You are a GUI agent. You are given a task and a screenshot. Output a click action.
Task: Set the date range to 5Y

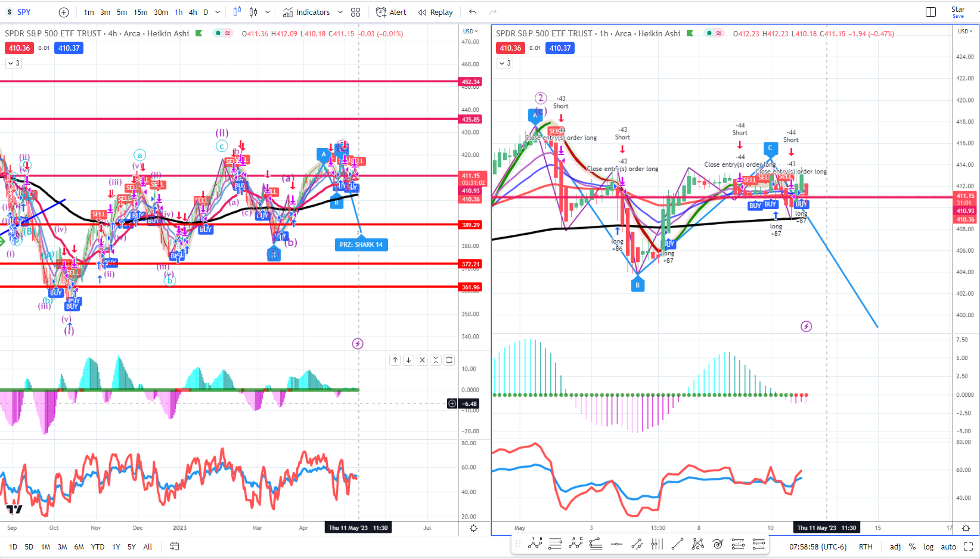click(132, 546)
